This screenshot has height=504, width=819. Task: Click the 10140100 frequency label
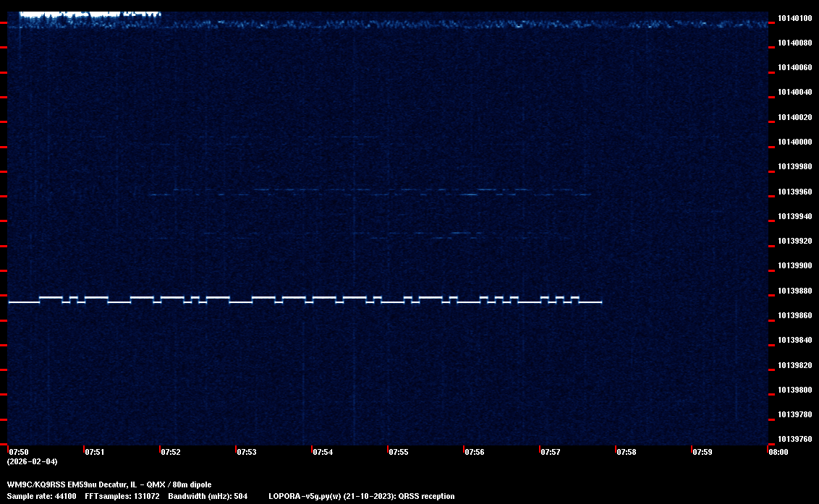point(794,18)
